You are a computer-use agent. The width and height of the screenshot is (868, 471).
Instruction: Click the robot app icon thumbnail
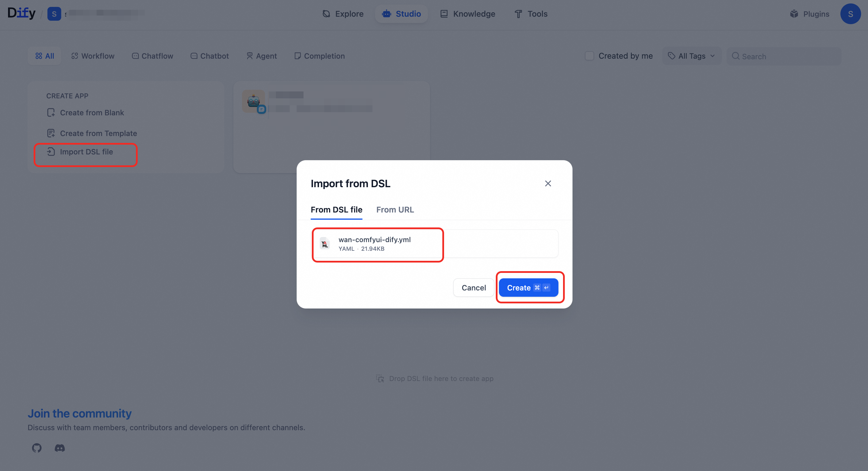(x=253, y=101)
